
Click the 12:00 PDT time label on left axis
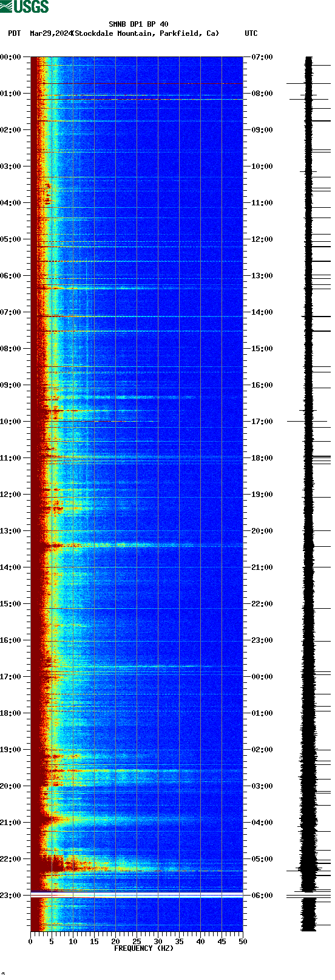click(11, 495)
